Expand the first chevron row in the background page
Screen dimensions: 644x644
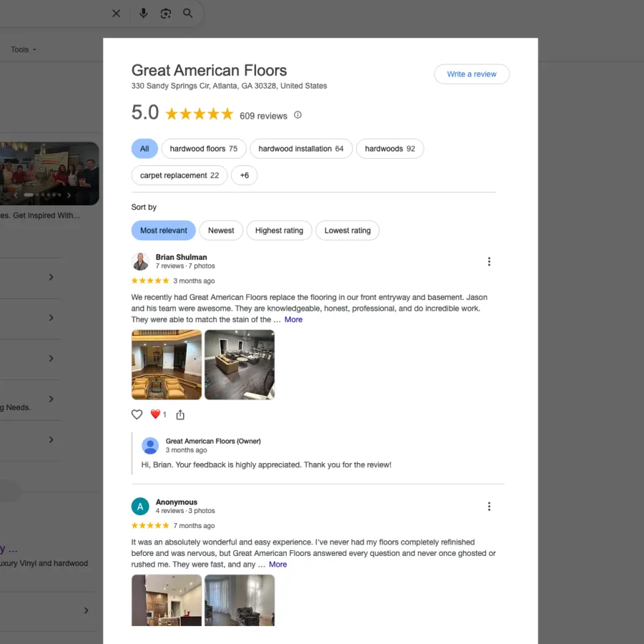pos(51,277)
